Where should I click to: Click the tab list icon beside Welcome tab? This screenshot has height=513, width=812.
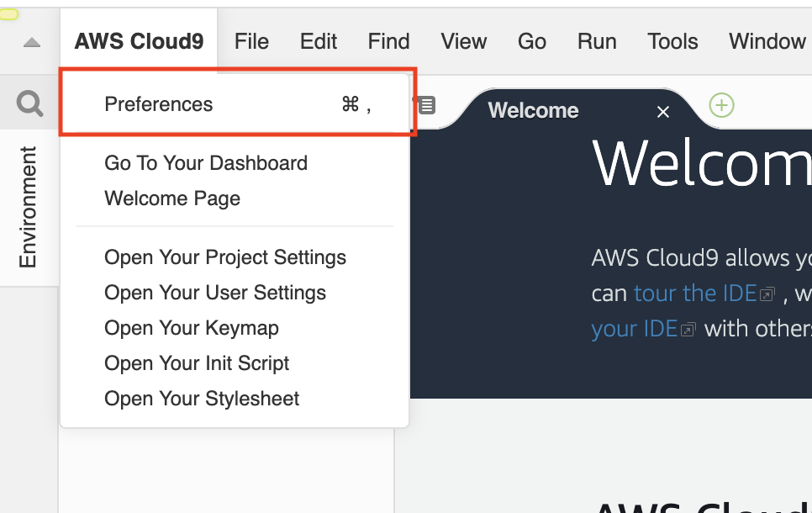click(426, 105)
